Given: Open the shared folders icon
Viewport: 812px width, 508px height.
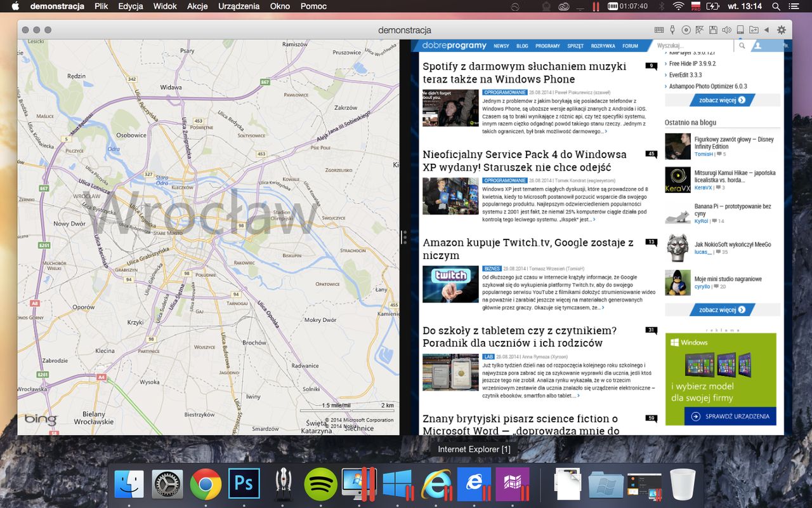Looking at the screenshot, I should click(x=754, y=30).
